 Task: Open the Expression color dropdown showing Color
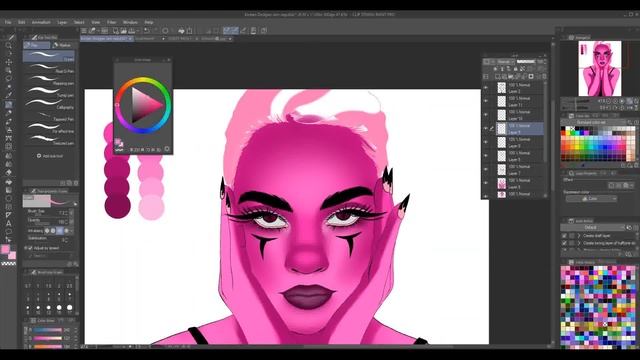click(591, 198)
